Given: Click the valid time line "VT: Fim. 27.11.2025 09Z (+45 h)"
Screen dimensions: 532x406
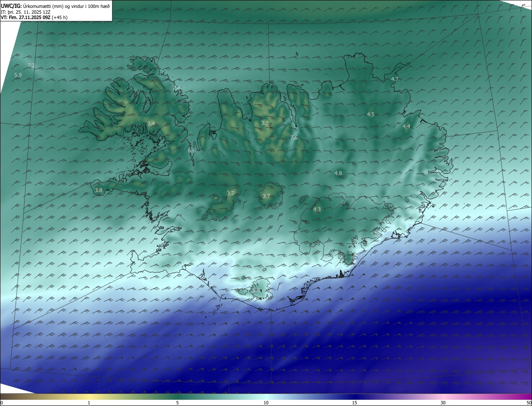Looking at the screenshot, I should click(34, 17).
